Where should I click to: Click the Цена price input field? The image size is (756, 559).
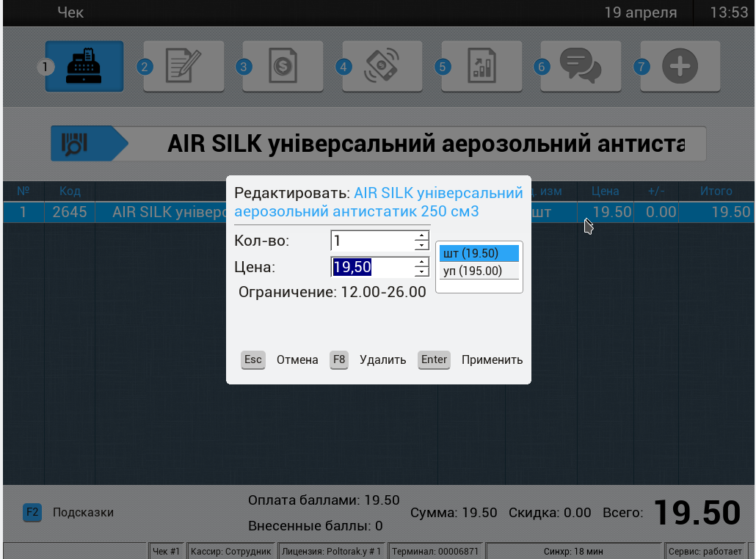click(372, 267)
